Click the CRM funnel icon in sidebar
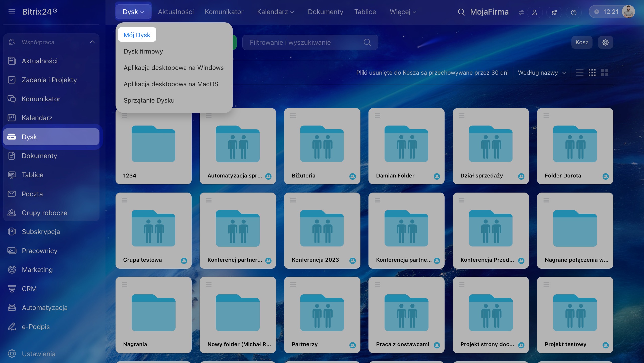 coord(12,289)
